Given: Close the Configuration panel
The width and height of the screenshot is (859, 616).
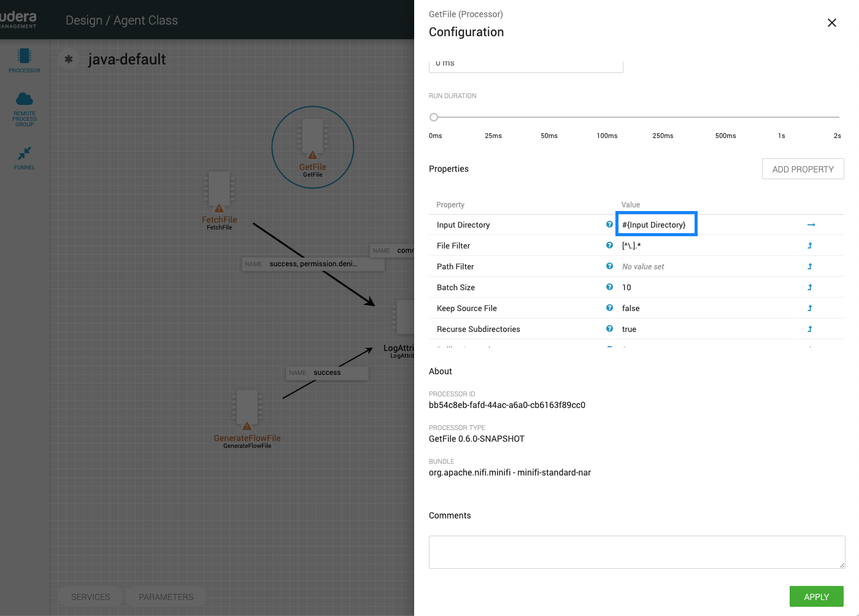Looking at the screenshot, I should [831, 23].
